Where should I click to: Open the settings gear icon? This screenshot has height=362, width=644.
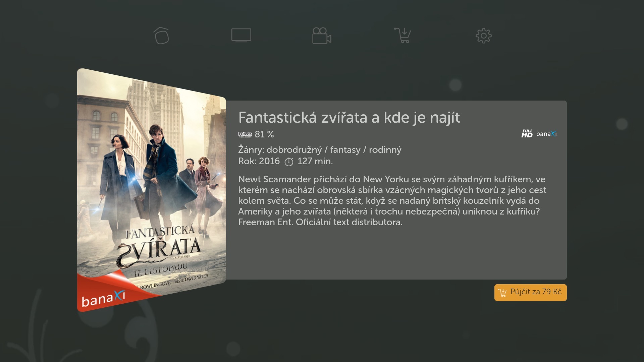(483, 36)
